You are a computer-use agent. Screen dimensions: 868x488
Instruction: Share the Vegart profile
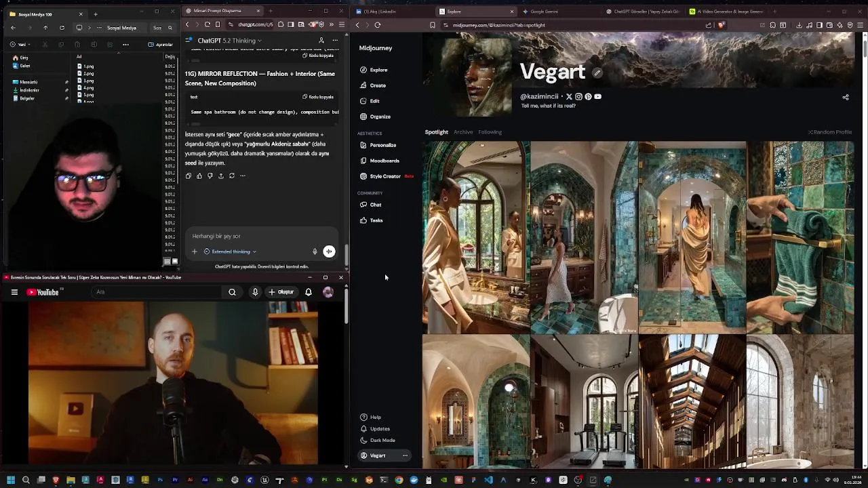click(x=846, y=98)
